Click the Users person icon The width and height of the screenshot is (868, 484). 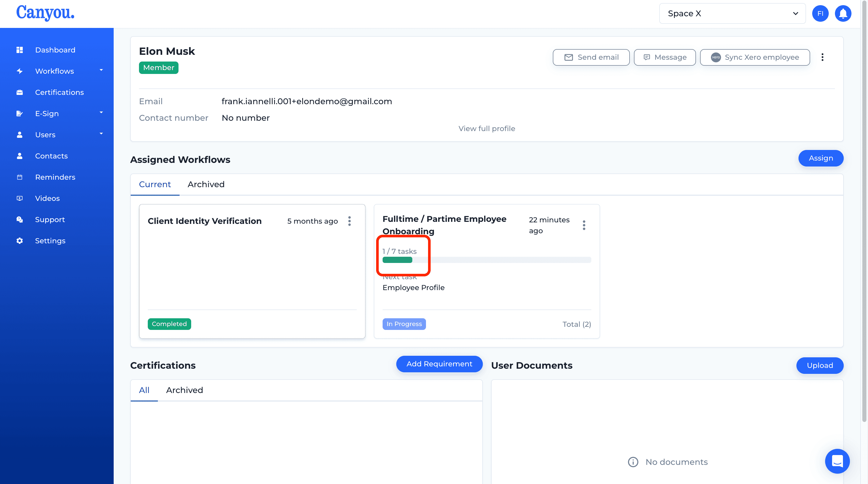point(20,135)
